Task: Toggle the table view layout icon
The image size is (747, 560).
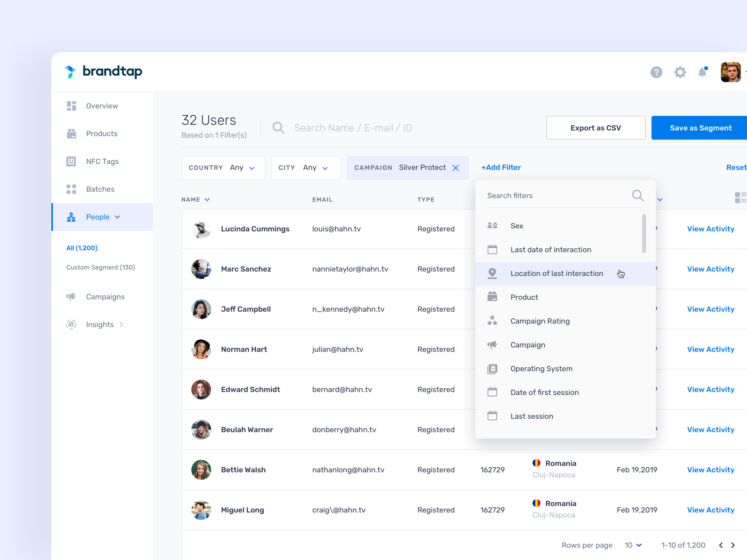Action: (x=740, y=197)
